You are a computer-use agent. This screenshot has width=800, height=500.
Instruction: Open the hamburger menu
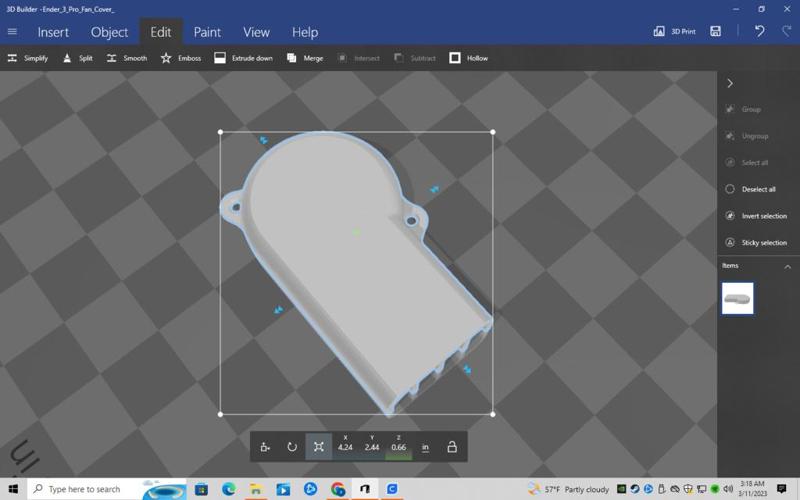click(x=12, y=32)
